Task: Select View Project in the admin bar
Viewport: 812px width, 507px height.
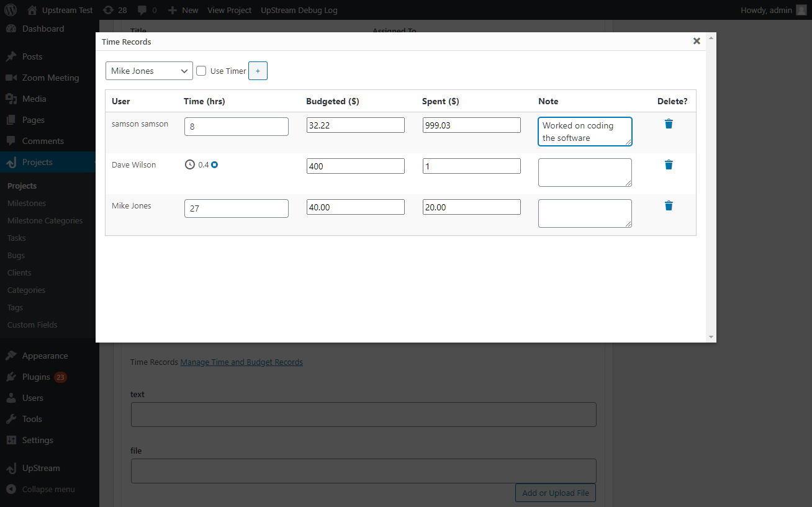Action: coord(229,10)
